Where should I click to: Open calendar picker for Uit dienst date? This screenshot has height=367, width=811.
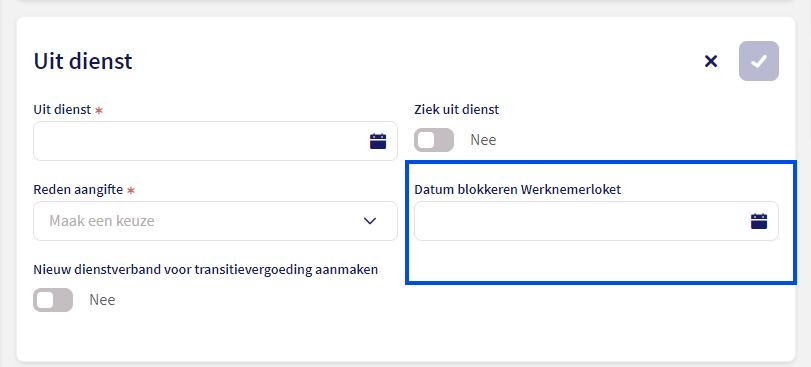coord(378,141)
